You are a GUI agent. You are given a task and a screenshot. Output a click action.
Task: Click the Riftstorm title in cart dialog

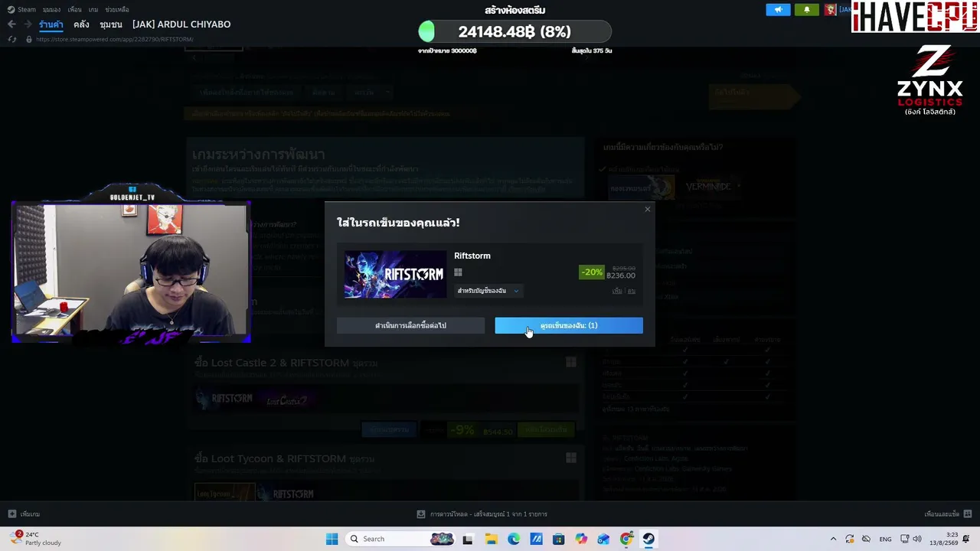tap(472, 256)
